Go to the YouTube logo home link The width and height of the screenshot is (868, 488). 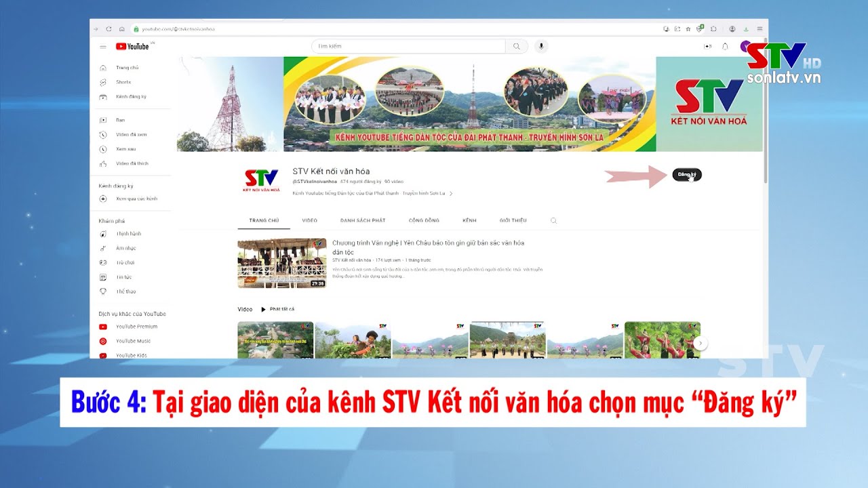[133, 47]
